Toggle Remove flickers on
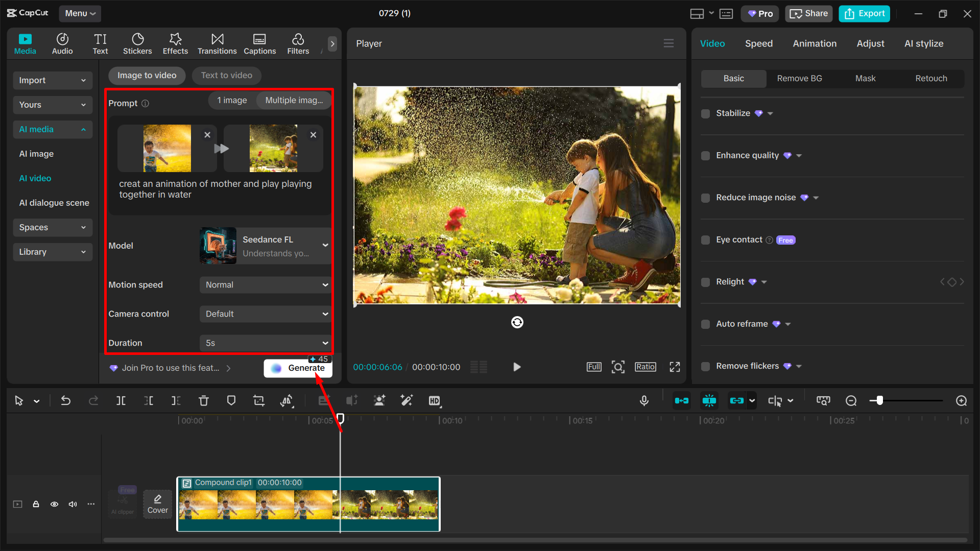The height and width of the screenshot is (551, 980). [x=705, y=366]
